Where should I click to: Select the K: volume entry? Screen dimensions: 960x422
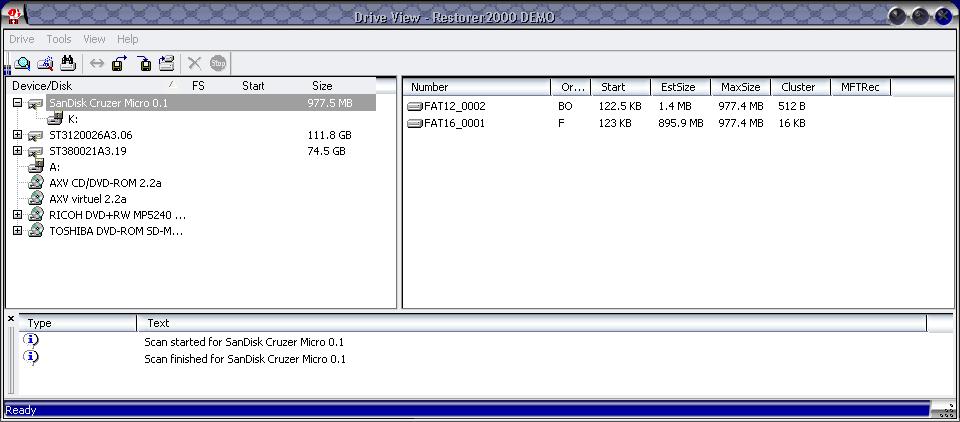pyautogui.click(x=73, y=119)
